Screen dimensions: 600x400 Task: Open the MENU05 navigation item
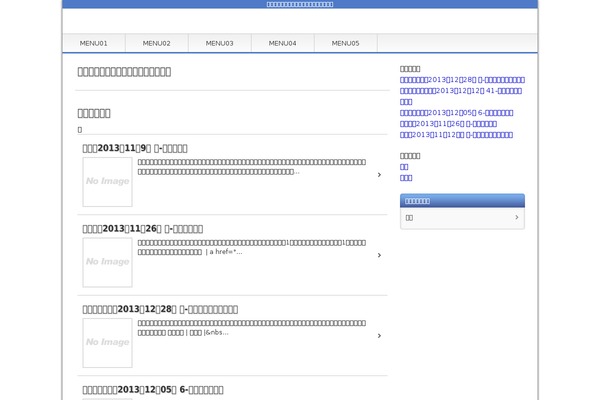point(346,43)
